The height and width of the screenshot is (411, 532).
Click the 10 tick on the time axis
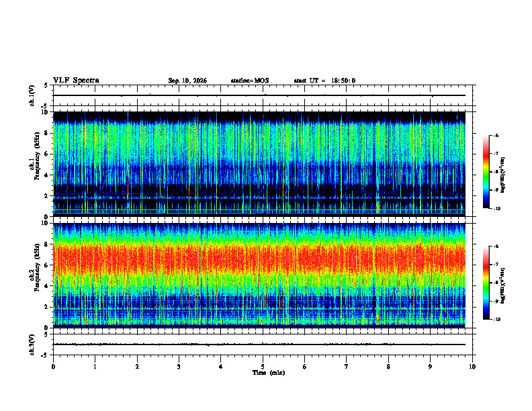click(x=472, y=367)
